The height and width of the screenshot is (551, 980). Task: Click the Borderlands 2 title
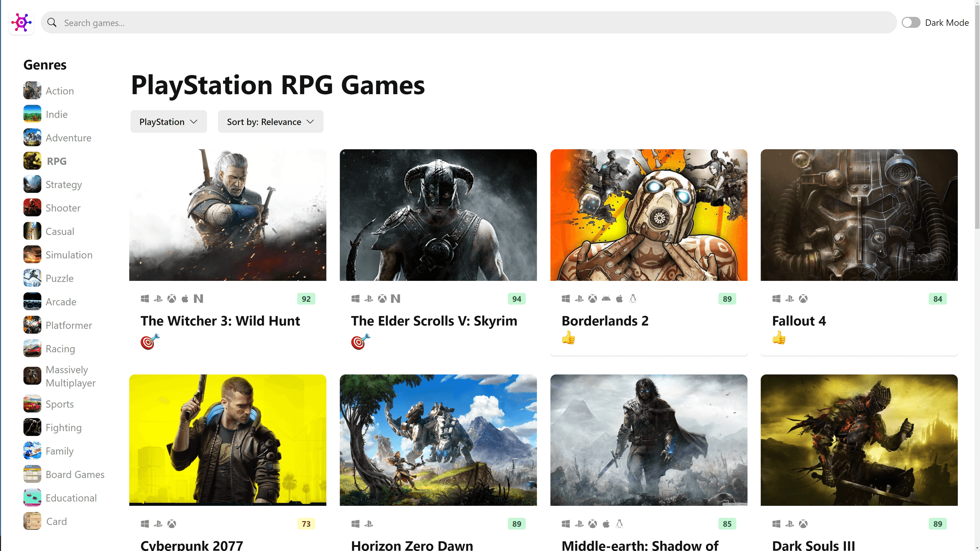pyautogui.click(x=605, y=321)
